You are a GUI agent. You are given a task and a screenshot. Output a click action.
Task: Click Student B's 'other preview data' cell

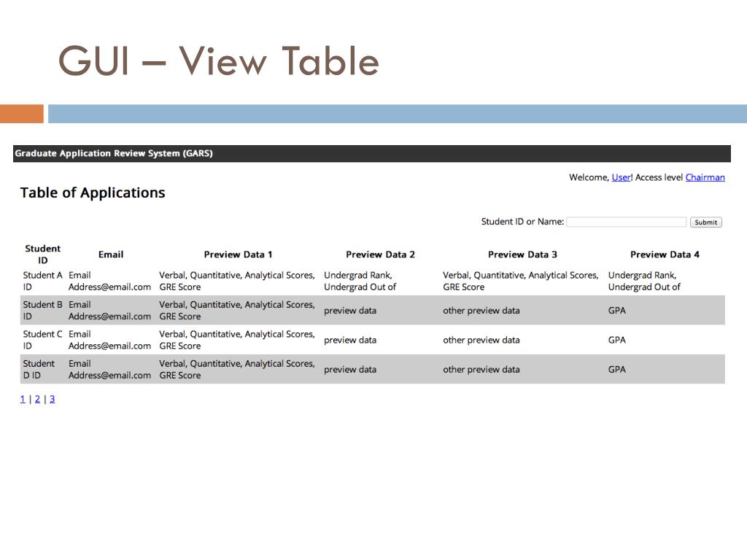coord(481,311)
